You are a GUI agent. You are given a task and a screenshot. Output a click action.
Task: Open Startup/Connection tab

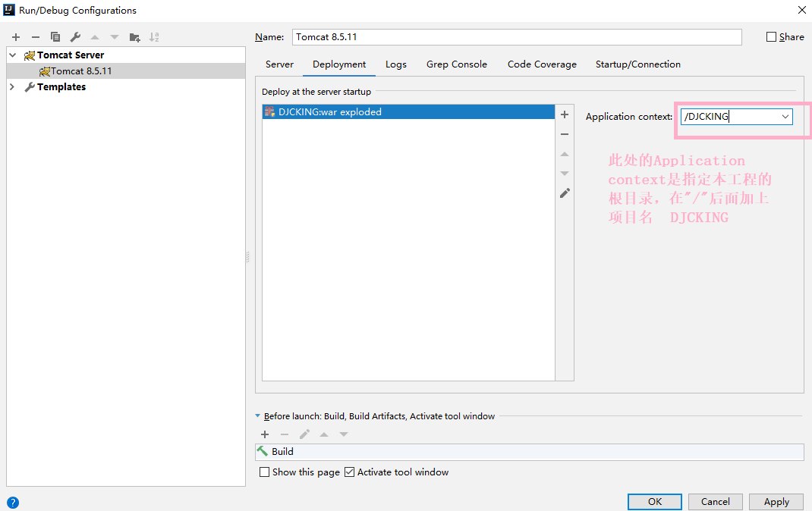click(638, 64)
